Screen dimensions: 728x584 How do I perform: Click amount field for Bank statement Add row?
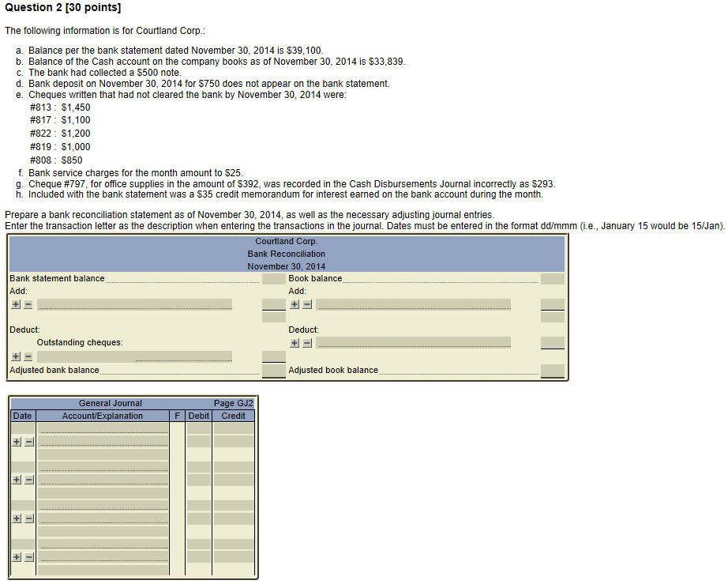[274, 304]
